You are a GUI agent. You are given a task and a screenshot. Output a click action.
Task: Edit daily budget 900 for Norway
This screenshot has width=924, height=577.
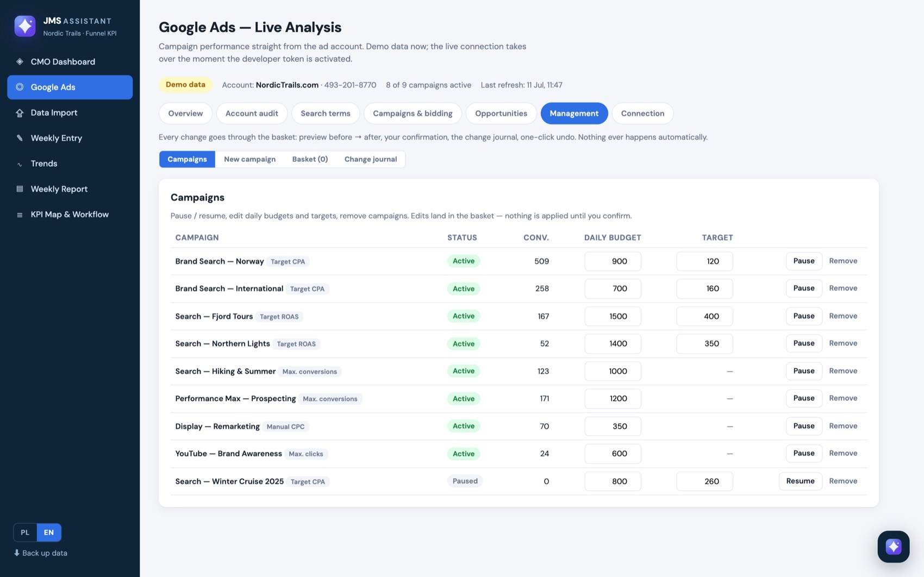[x=613, y=261]
